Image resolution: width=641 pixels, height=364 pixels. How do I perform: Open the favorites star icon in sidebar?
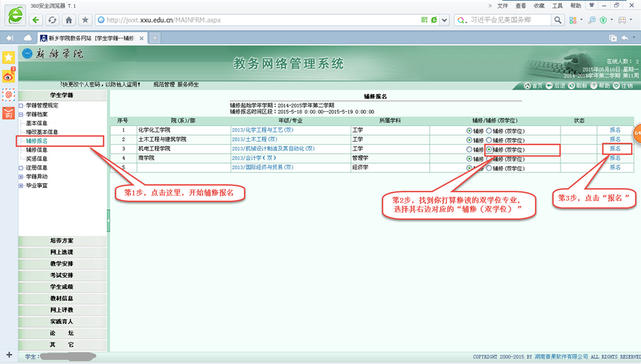point(9,57)
